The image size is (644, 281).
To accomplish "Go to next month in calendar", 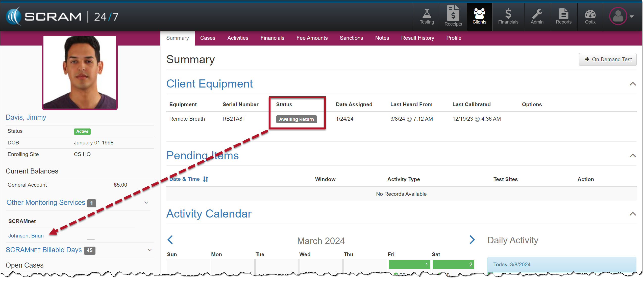I will tap(472, 240).
